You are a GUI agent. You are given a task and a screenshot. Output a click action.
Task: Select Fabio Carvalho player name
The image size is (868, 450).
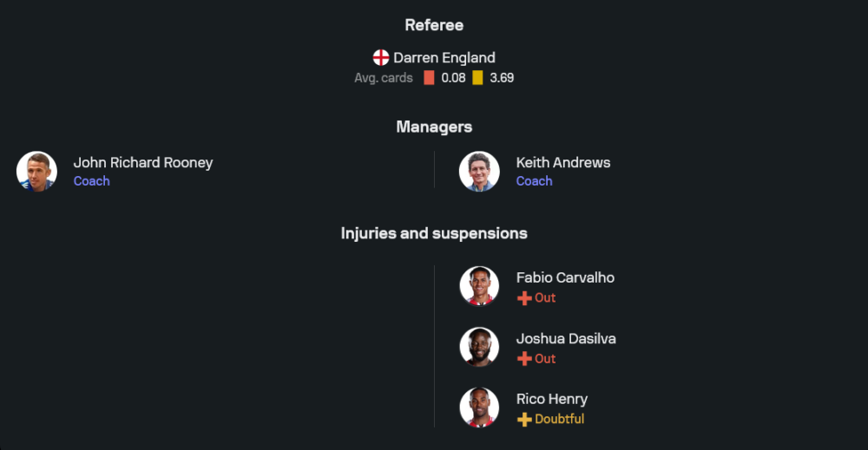pos(565,277)
